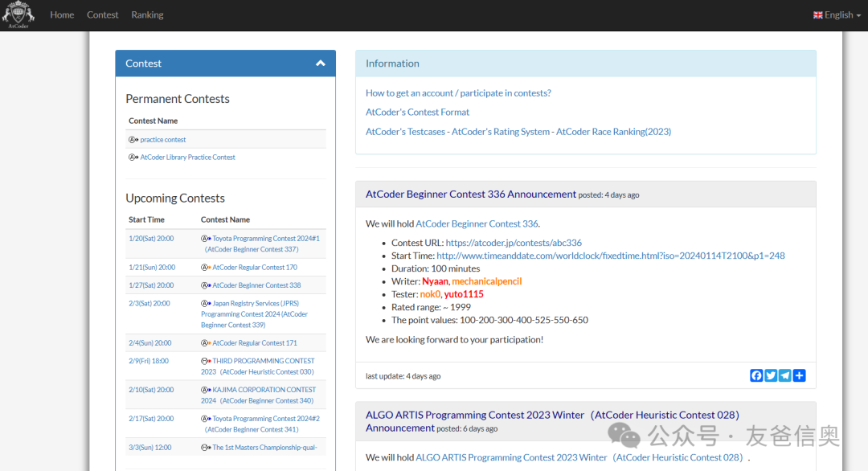
Task: Click start time 3/3(Sun) 12:00
Action: 150,447
